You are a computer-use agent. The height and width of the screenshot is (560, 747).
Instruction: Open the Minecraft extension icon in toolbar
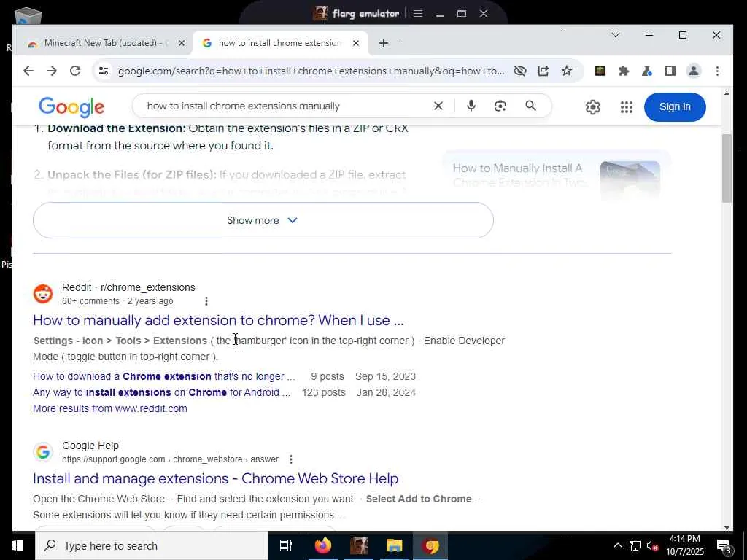[600, 71]
